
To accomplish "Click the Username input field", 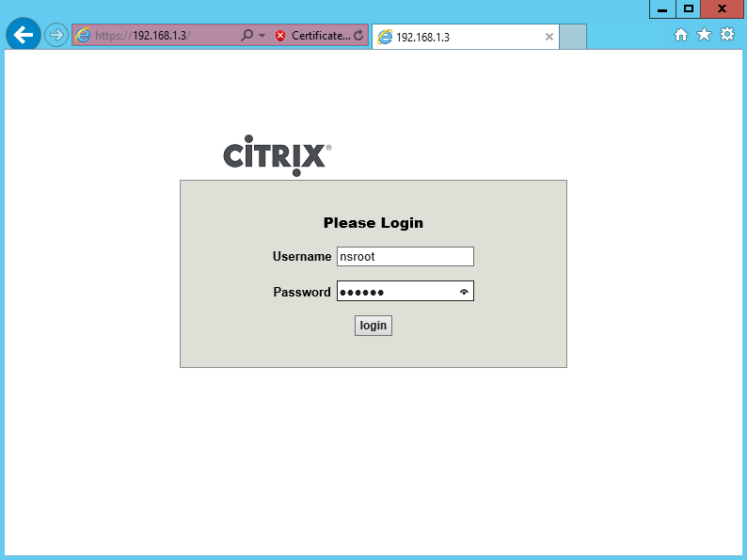I will pos(405,256).
